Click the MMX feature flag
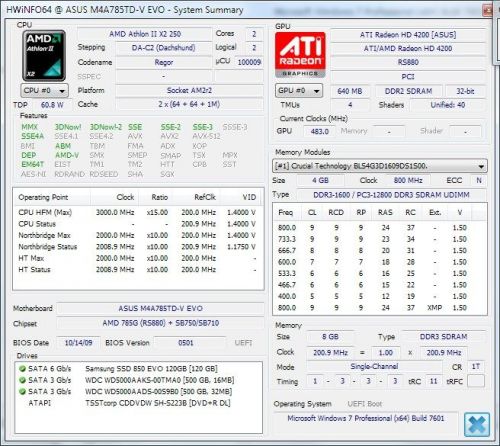This screenshot has height=446, width=500. click(x=29, y=127)
